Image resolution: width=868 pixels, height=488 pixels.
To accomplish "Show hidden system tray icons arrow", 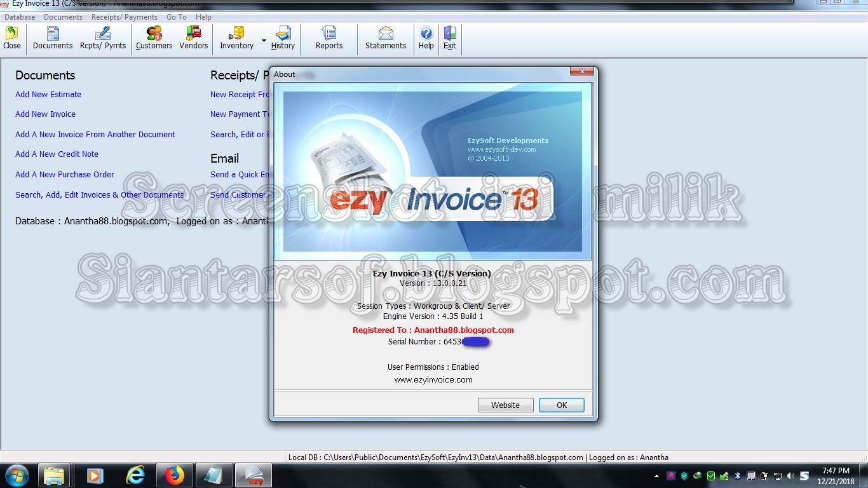I will [x=657, y=476].
